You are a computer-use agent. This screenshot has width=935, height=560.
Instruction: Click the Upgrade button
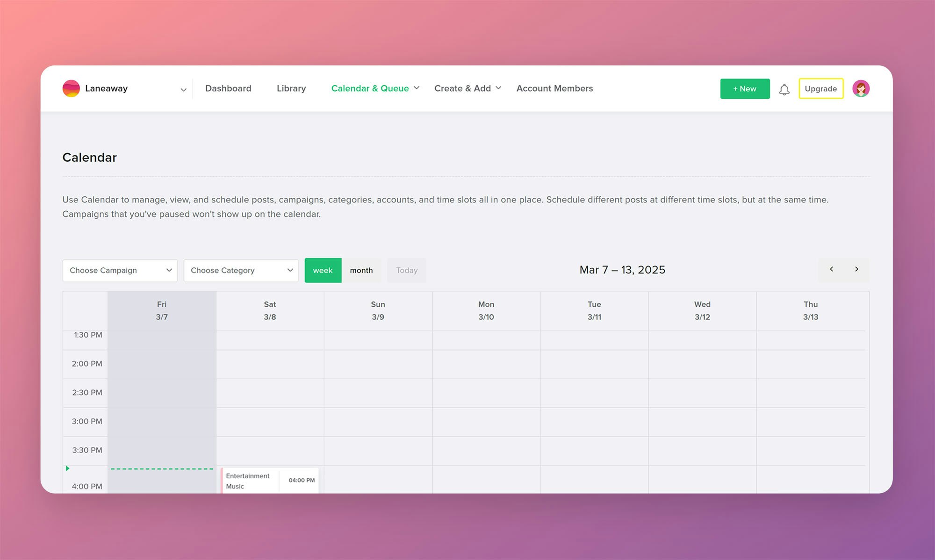pos(821,88)
